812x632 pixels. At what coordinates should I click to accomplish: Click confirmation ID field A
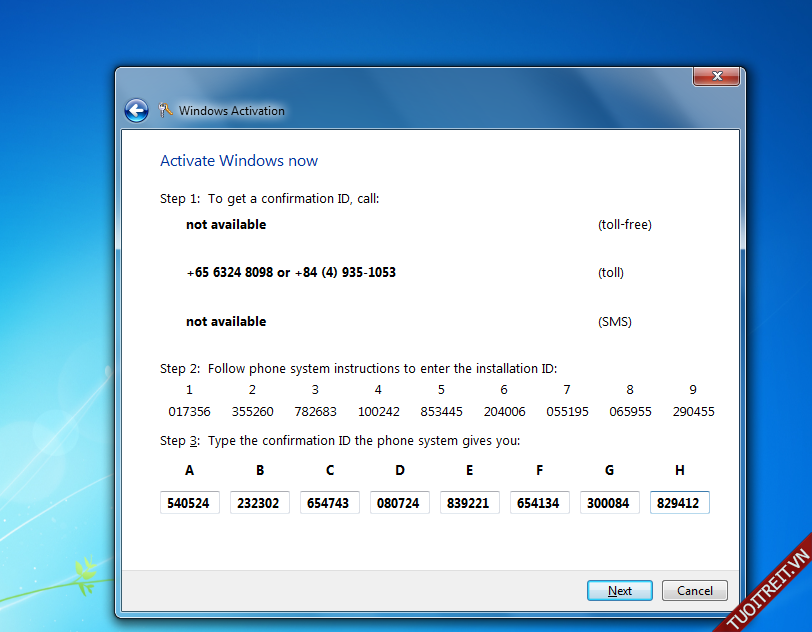pyautogui.click(x=189, y=503)
